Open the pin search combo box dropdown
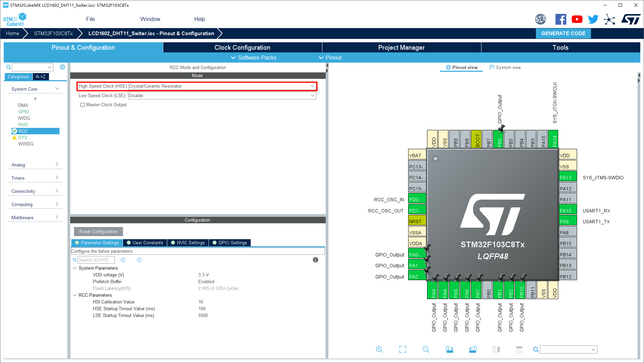The width and height of the screenshot is (644, 363). [593, 349]
